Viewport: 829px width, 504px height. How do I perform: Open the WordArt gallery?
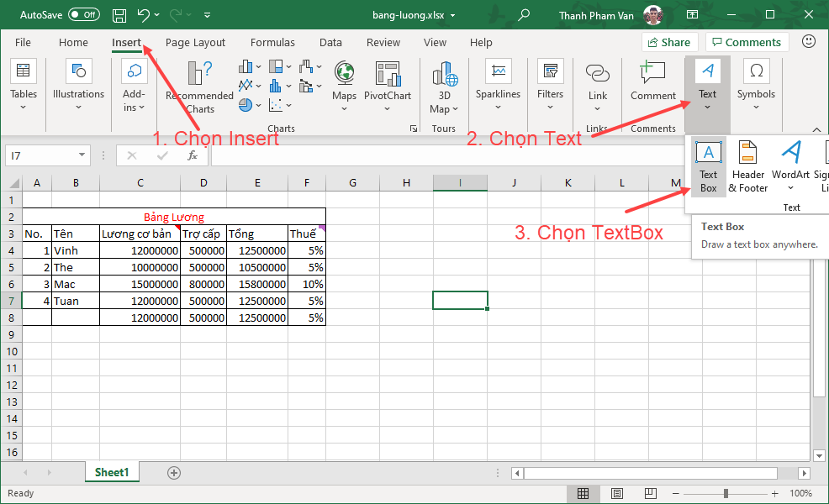(790, 167)
